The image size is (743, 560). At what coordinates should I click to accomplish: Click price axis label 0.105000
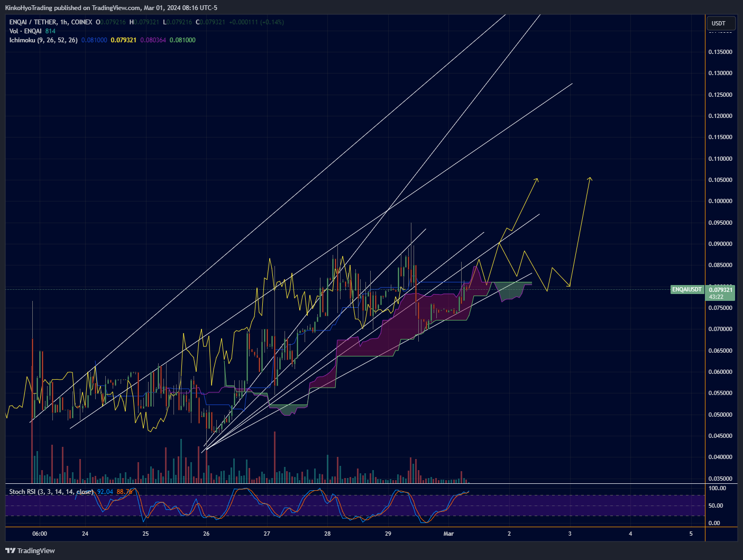[x=720, y=180]
